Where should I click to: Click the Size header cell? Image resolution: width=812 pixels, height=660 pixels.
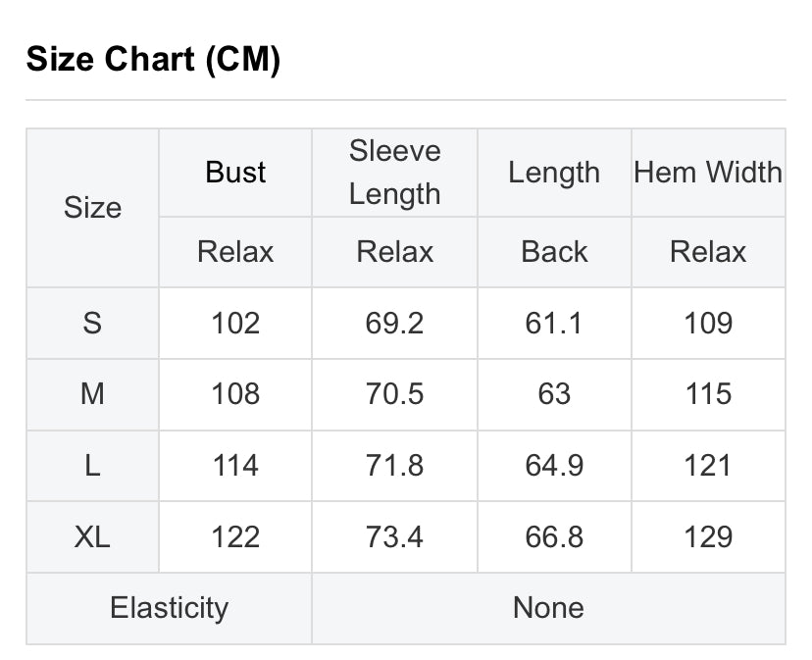coord(93,208)
